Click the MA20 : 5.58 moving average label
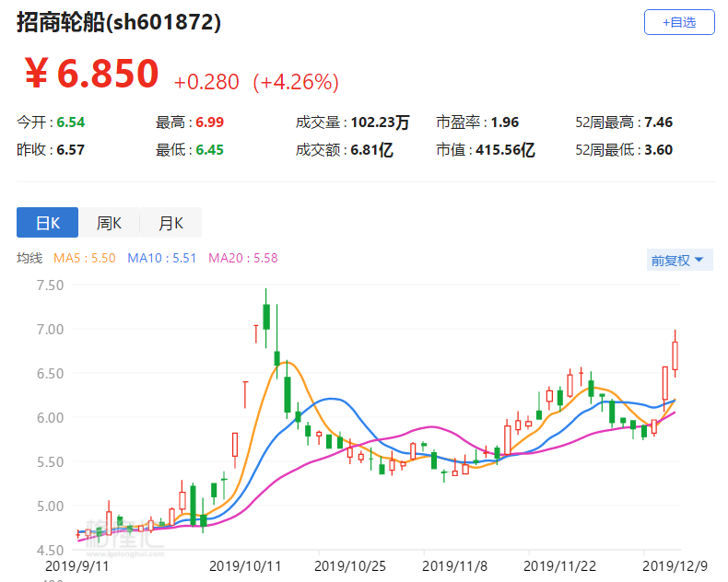This screenshot has height=582, width=728. coord(243,258)
